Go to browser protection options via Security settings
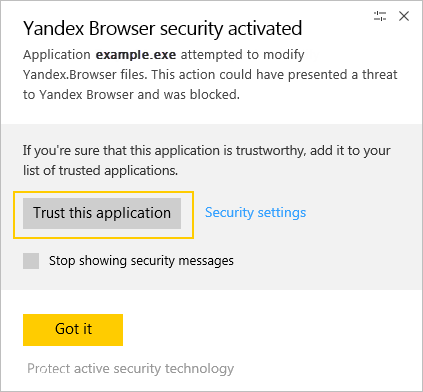The image size is (423, 392). [255, 213]
